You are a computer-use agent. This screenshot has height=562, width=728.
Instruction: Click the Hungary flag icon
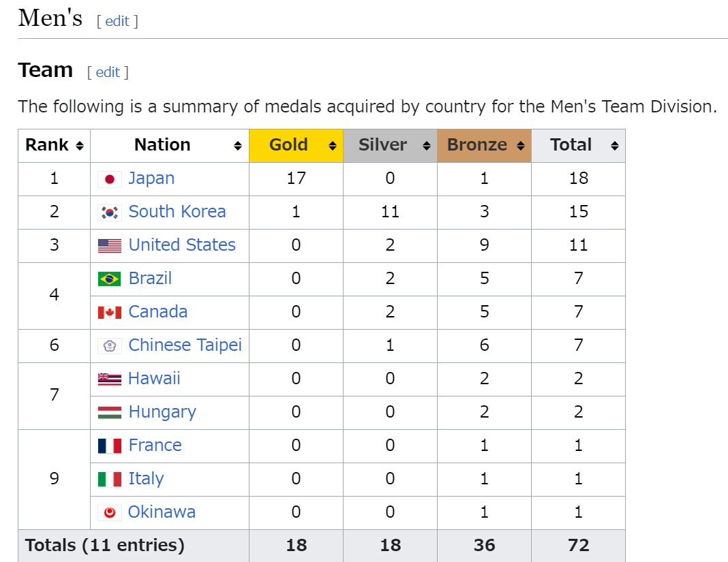click(110, 413)
